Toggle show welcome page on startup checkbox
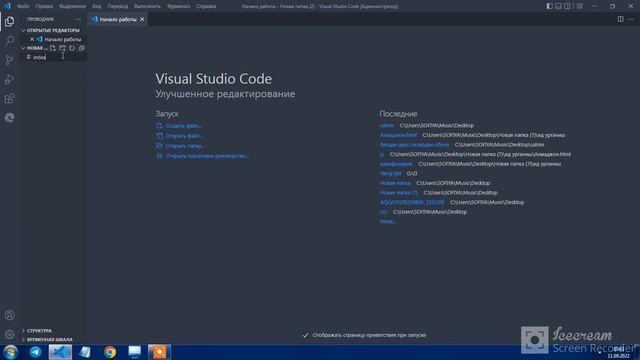This screenshot has height=360, width=640. pyautogui.click(x=305, y=335)
